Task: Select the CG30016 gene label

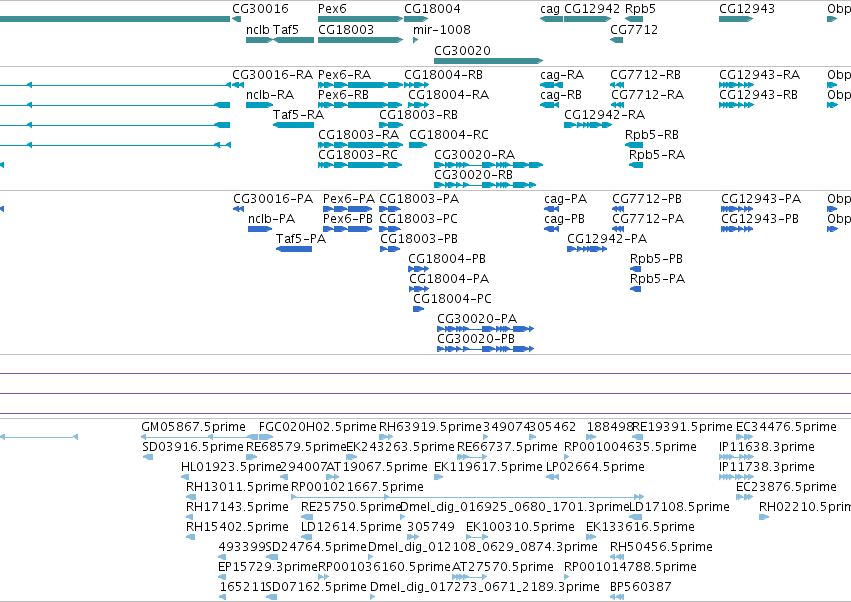Action: (260, 9)
